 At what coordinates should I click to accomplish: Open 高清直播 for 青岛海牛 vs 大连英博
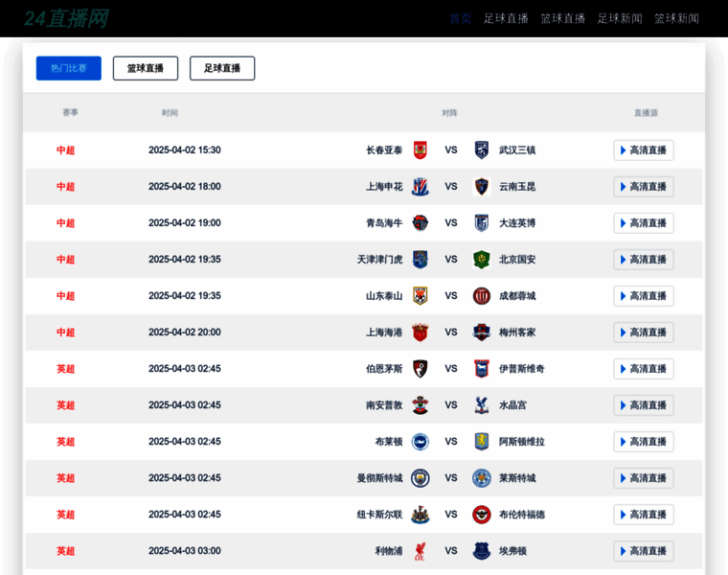[644, 223]
